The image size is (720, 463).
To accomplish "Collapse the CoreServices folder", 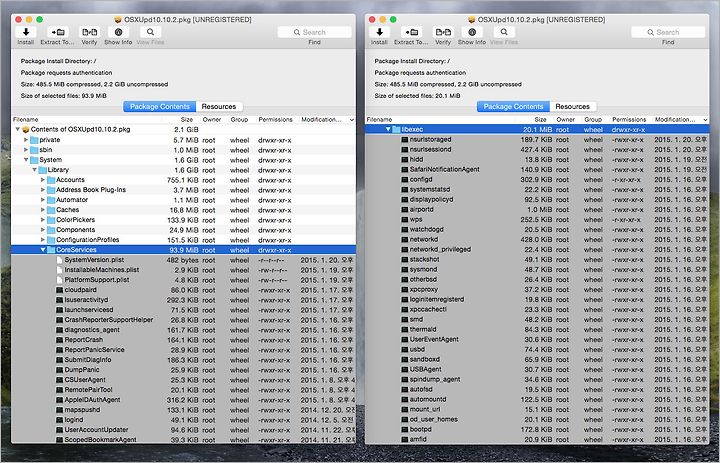I will [x=43, y=250].
